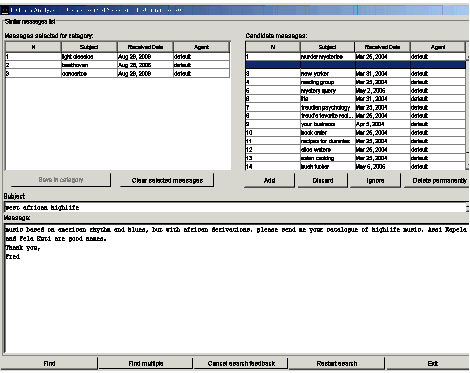
Task: Click the Find multiple button
Action: (x=146, y=363)
